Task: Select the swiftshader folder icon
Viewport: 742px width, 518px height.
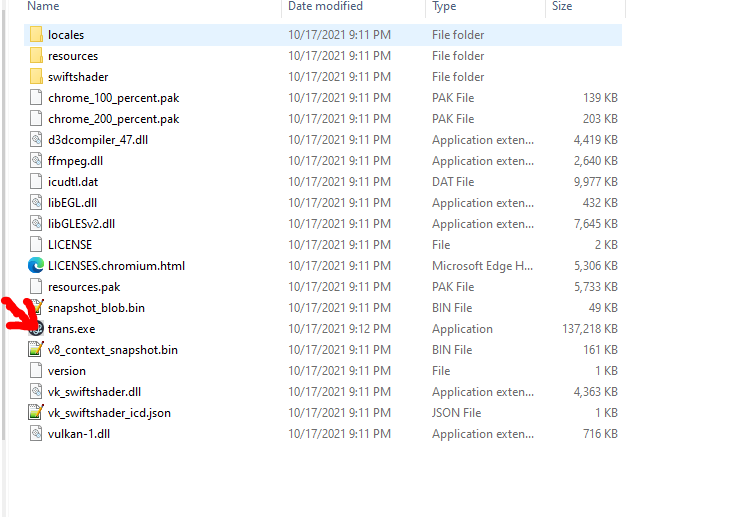Action: point(36,77)
